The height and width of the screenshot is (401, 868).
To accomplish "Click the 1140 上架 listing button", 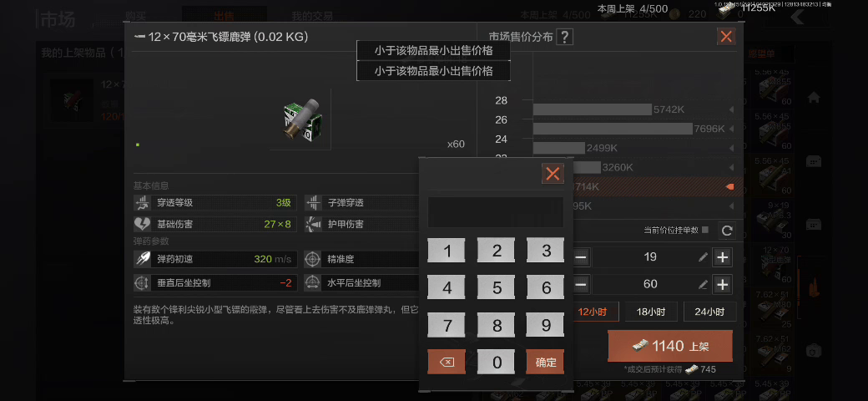I will tap(670, 346).
